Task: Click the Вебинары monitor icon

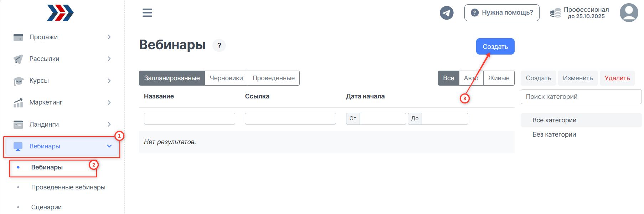Action: 17,146
